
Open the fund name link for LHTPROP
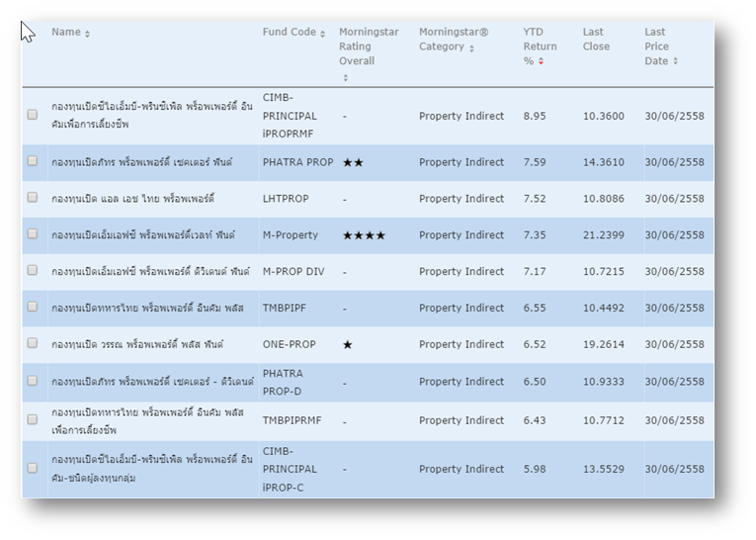point(132,199)
